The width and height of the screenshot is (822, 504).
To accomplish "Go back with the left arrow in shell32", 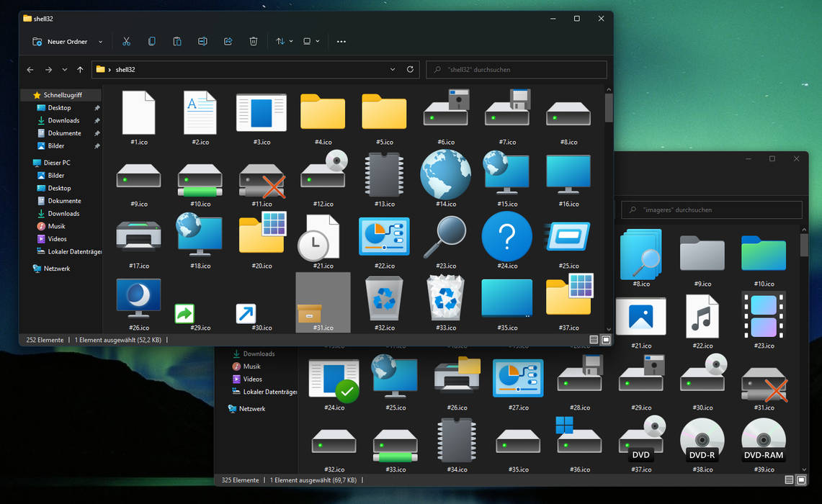I will point(30,70).
